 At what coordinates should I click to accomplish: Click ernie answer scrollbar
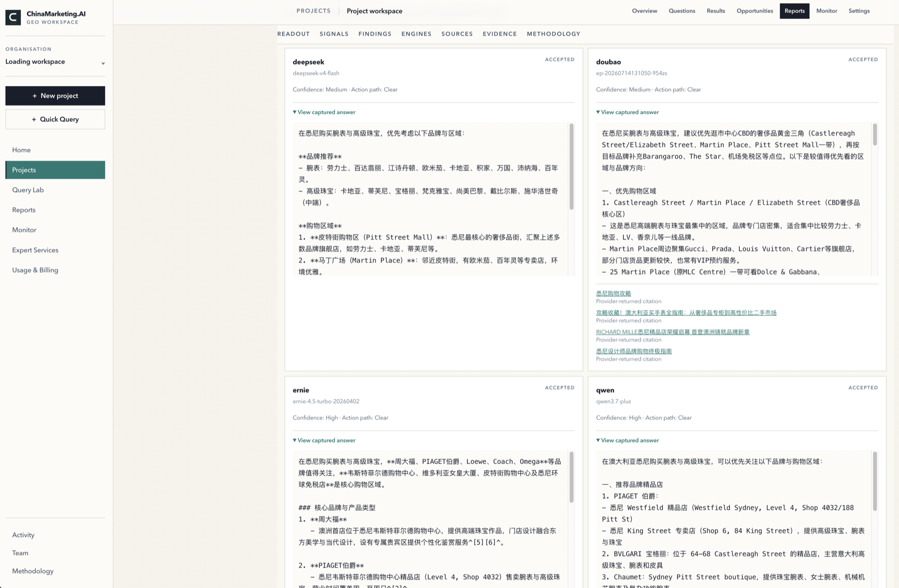point(571,477)
